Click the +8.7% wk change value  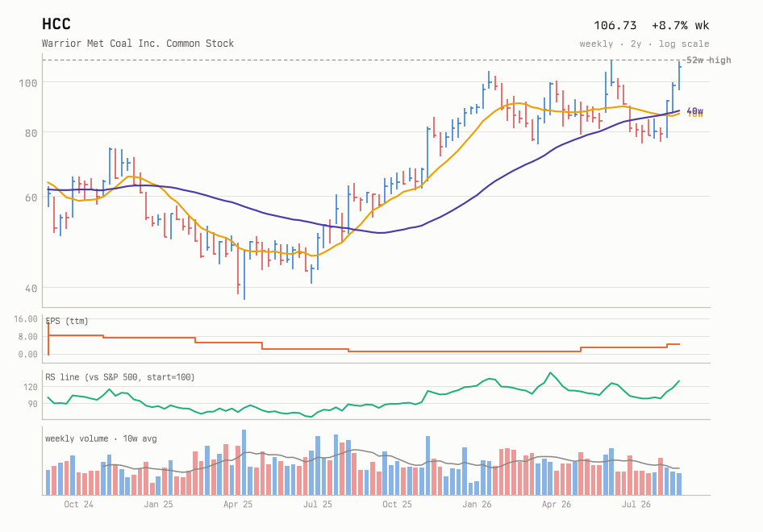(680, 25)
